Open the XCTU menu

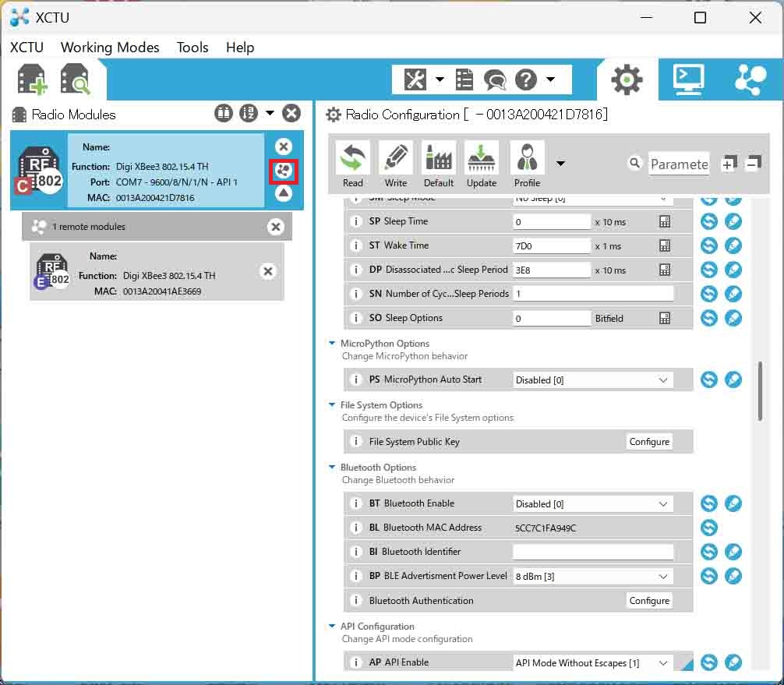(x=27, y=48)
